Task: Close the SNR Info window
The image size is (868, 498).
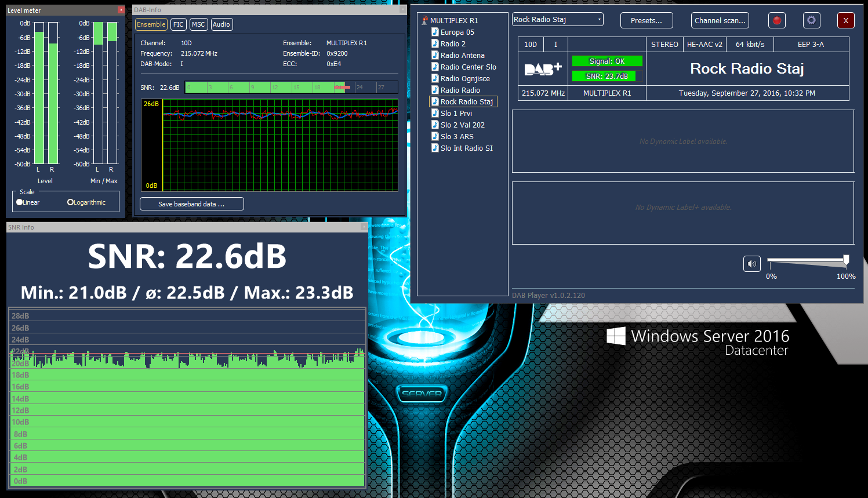Action: 364,227
